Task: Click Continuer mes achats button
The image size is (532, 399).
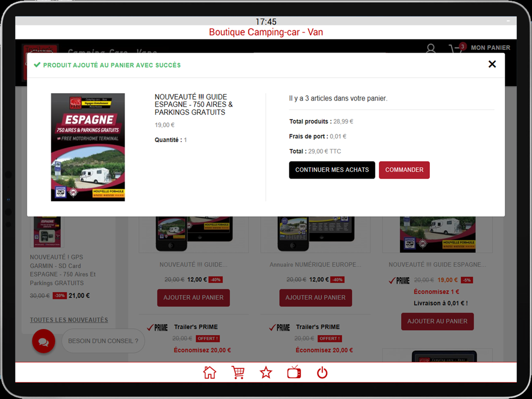Action: pyautogui.click(x=332, y=170)
